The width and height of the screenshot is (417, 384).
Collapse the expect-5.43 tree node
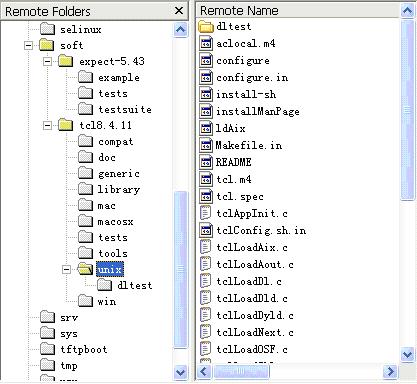(x=48, y=61)
